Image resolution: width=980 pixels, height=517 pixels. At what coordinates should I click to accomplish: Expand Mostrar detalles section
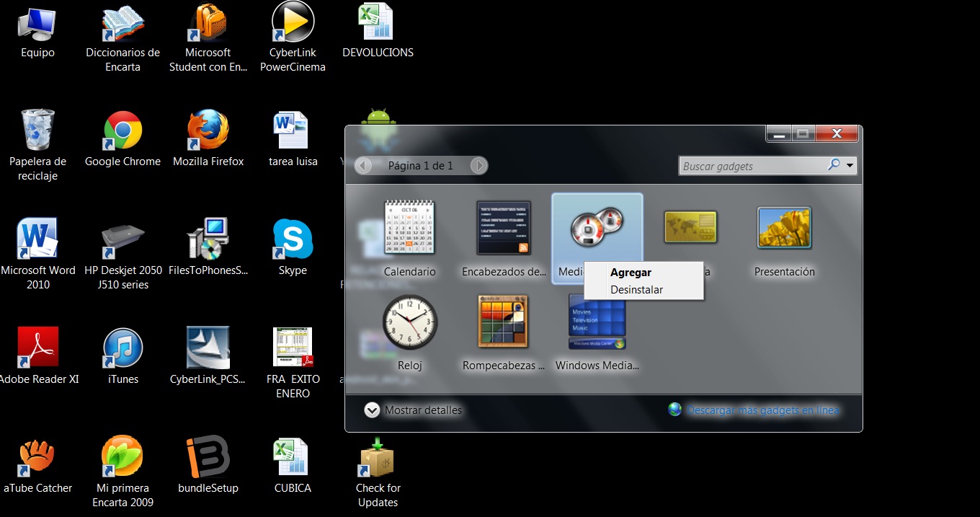[414, 410]
